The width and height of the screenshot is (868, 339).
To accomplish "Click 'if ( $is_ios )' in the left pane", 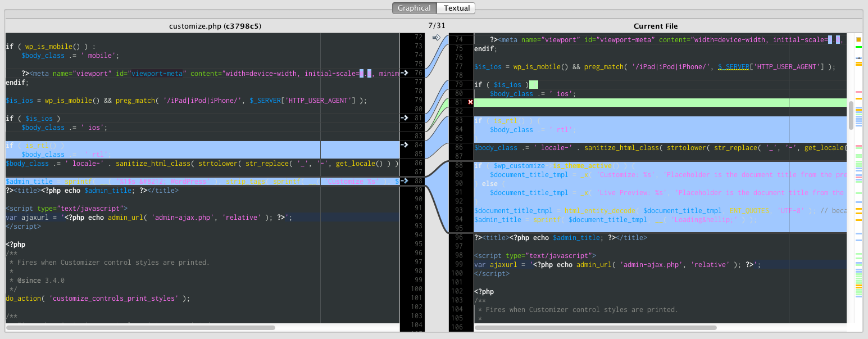I will (x=33, y=119).
